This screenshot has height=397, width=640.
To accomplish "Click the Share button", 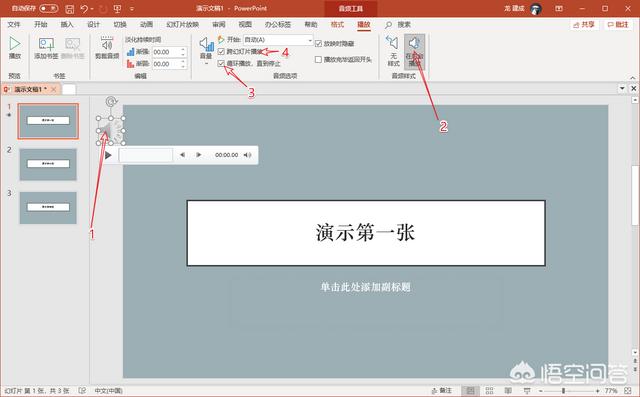I will [584, 25].
